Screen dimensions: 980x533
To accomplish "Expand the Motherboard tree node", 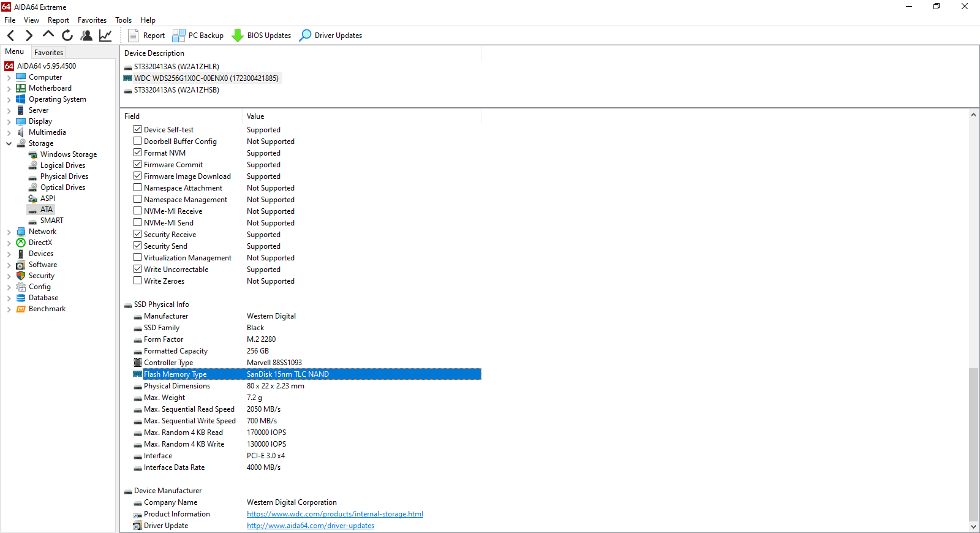I will [x=9, y=89].
